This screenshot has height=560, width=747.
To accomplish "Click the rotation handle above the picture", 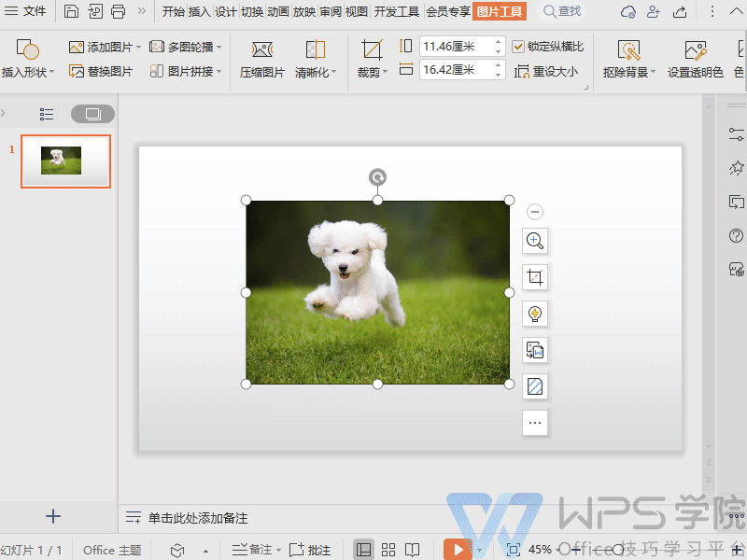I will point(377,177).
